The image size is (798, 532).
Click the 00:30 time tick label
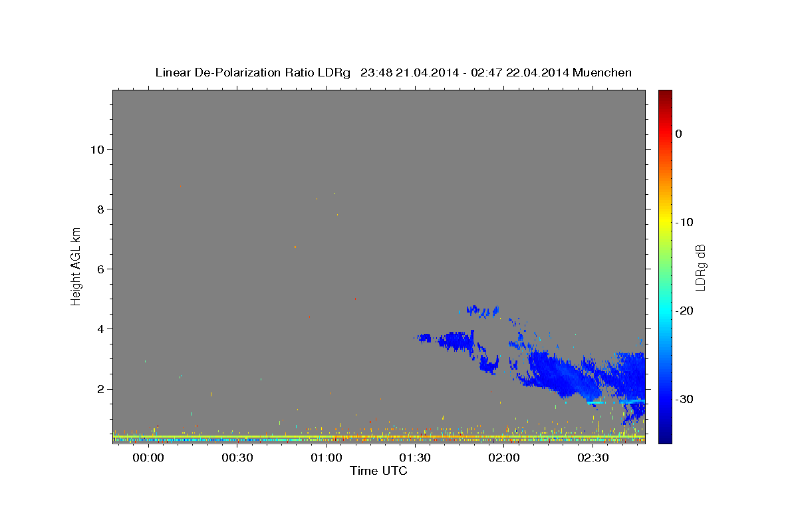tap(237, 458)
